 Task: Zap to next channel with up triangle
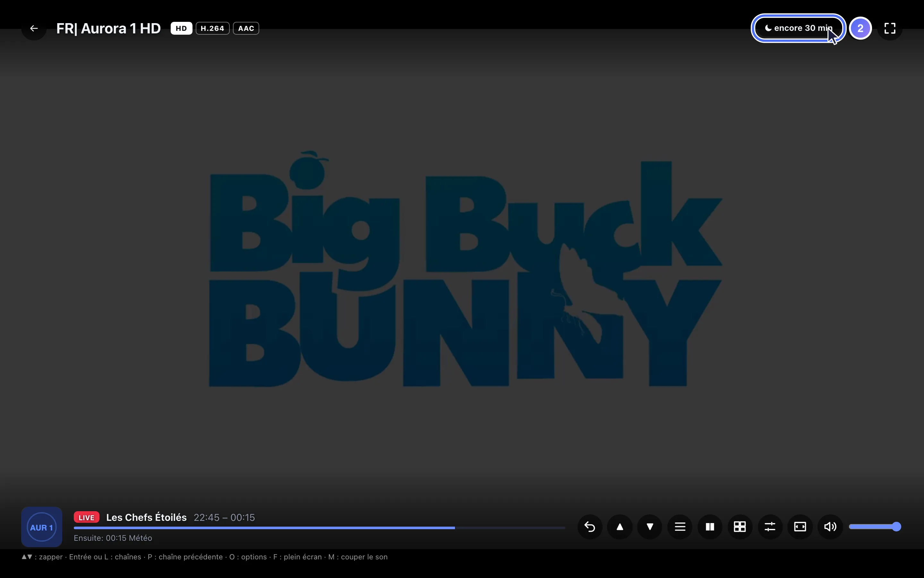coord(620,527)
